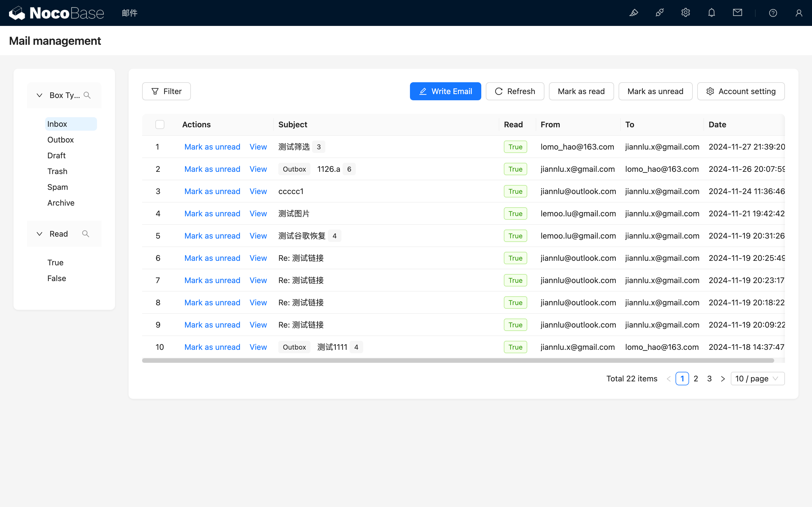812x507 pixels.
Task: Open the mail envelope icon in header
Action: pyautogui.click(x=737, y=13)
